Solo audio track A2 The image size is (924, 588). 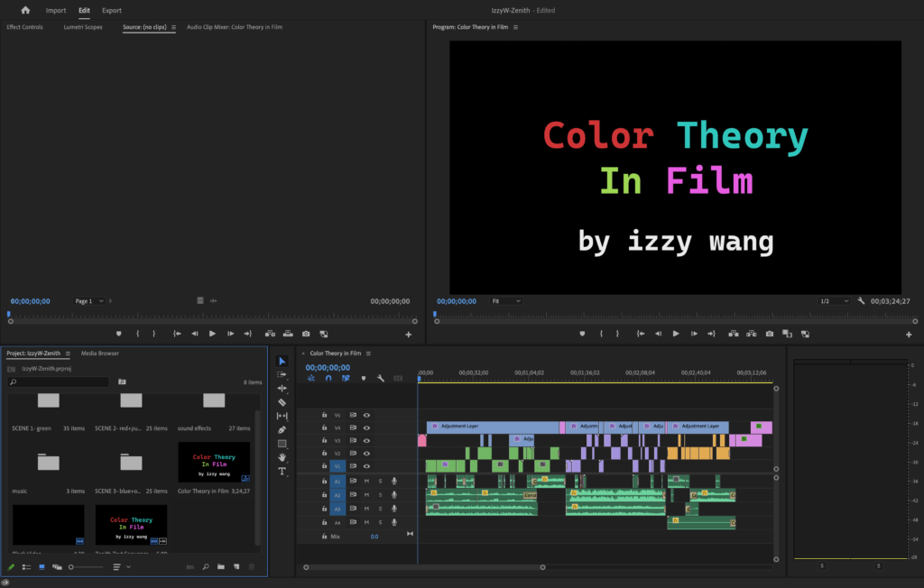(x=380, y=495)
